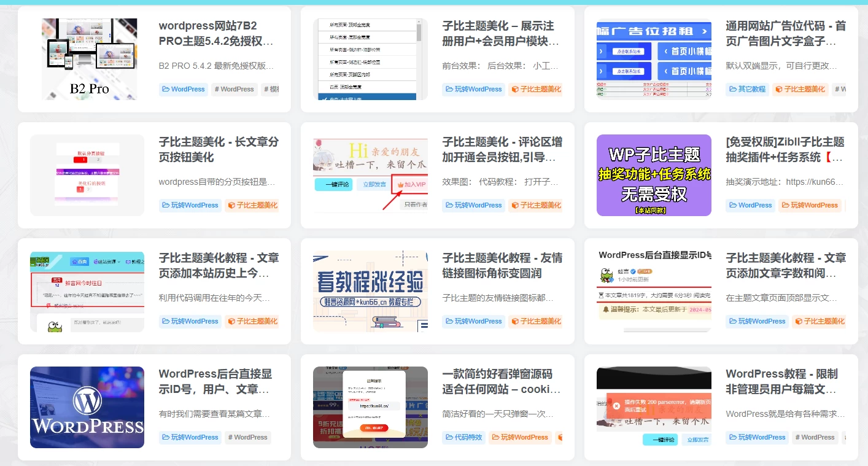
Task: Click the 其它教程 category tag
Action: pyautogui.click(x=747, y=89)
